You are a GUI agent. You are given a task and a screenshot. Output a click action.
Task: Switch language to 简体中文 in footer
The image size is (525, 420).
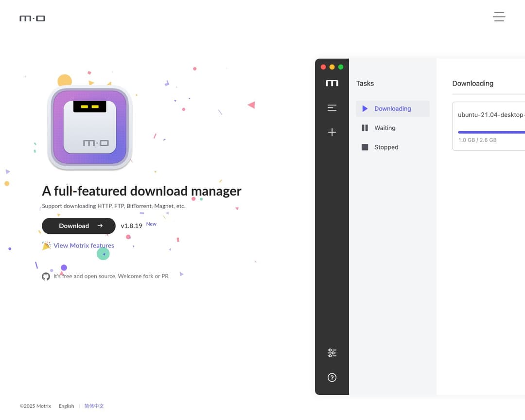click(x=94, y=406)
